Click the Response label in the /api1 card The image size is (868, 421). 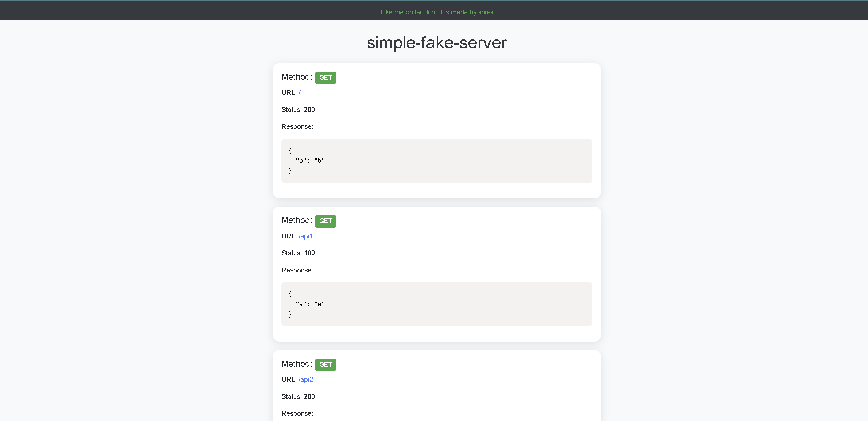tap(297, 270)
